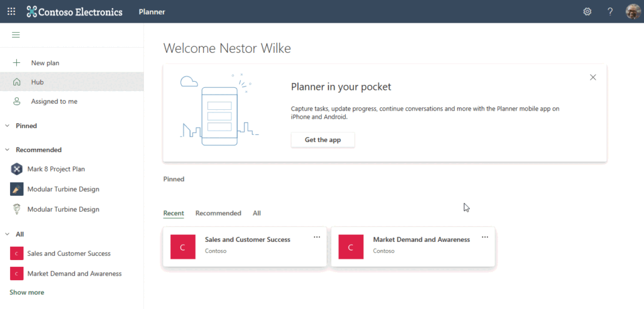Click the Assigned to me person icon
Viewport: 644px width, 309px height.
coord(16,101)
